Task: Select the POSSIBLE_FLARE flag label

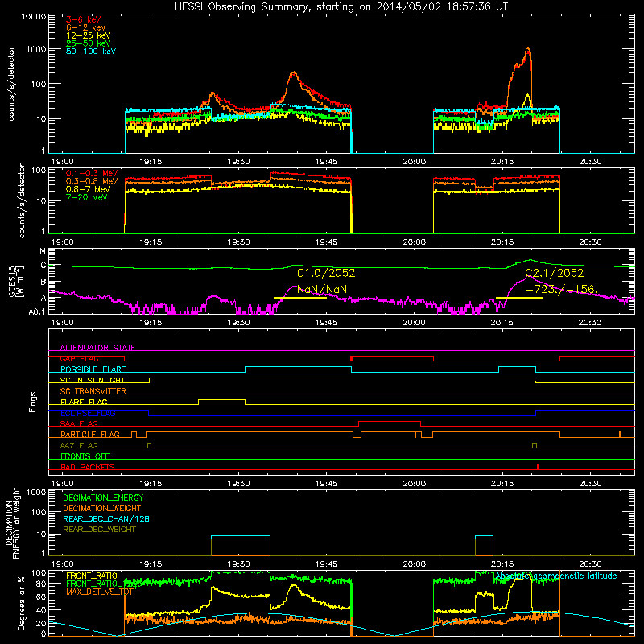Action: click(x=93, y=369)
